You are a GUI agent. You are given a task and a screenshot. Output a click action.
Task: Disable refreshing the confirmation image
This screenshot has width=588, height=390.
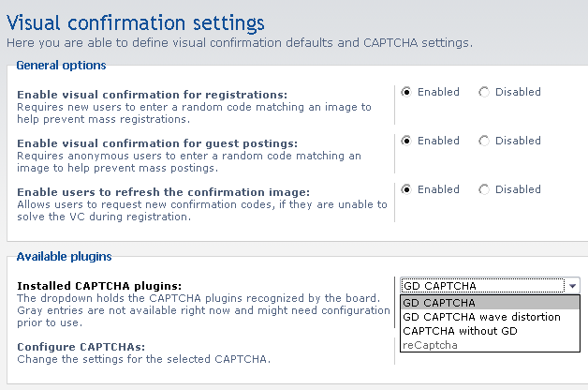pos(484,189)
